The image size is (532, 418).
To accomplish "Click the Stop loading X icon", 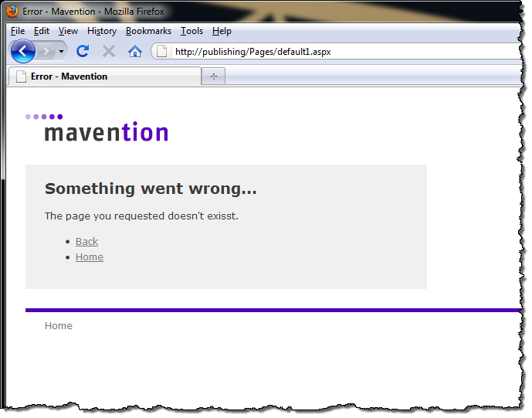I will pyautogui.click(x=109, y=52).
